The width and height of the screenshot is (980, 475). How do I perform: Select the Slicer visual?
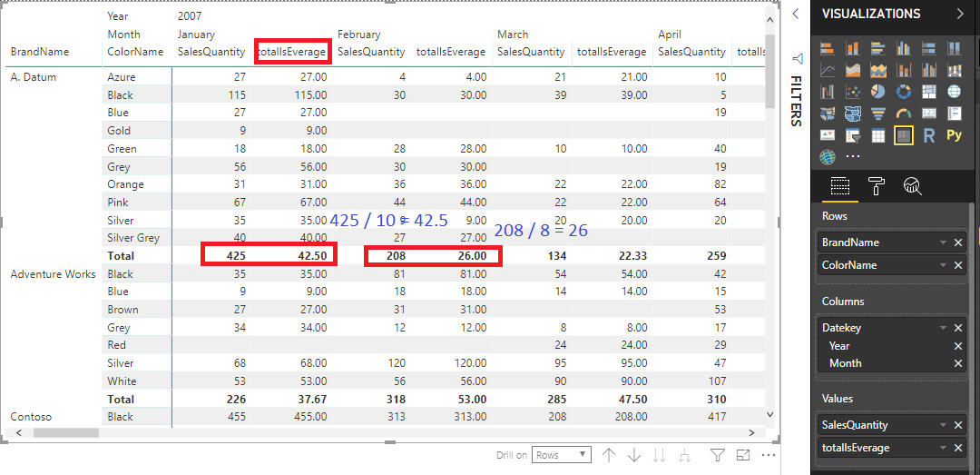pyautogui.click(x=852, y=135)
